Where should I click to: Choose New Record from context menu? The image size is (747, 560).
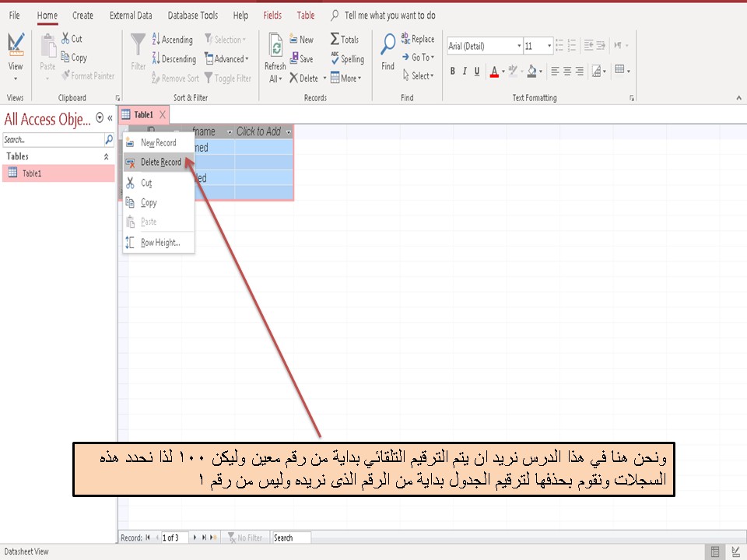coord(159,143)
